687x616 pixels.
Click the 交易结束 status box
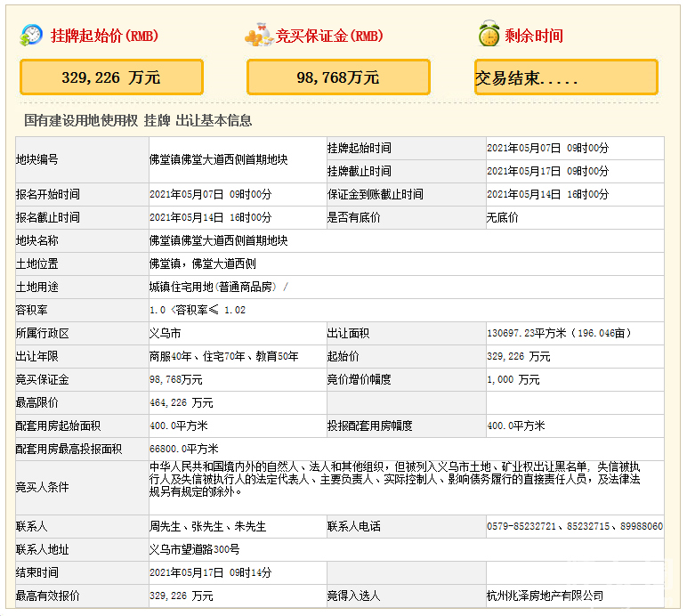(566, 77)
